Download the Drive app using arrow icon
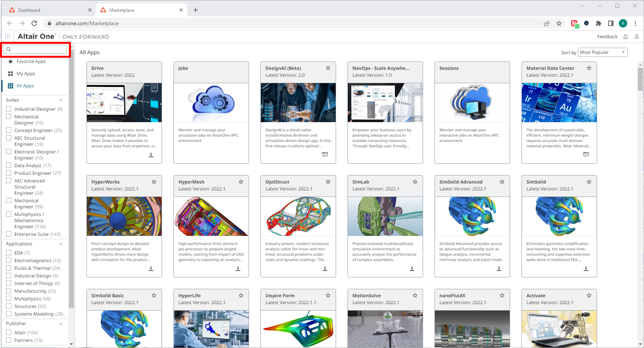Viewport: 644px width, 348px height. [x=151, y=155]
